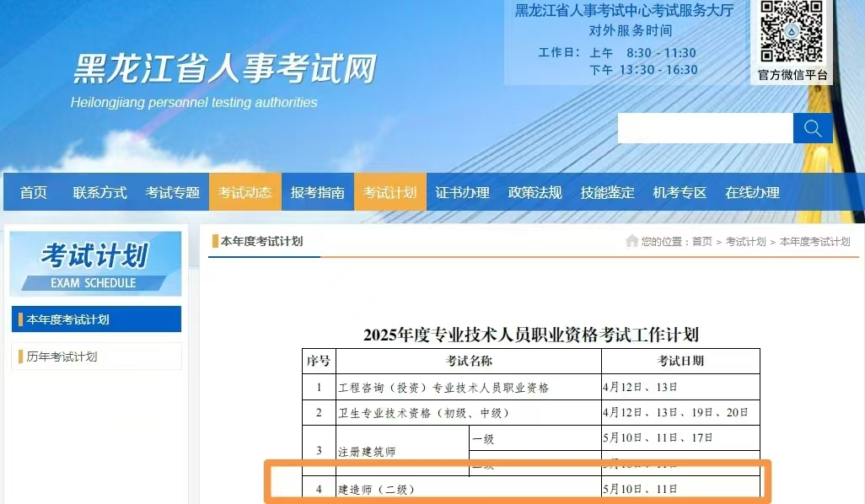Go to 机考专区 section
865x504 pixels.
[x=680, y=192]
